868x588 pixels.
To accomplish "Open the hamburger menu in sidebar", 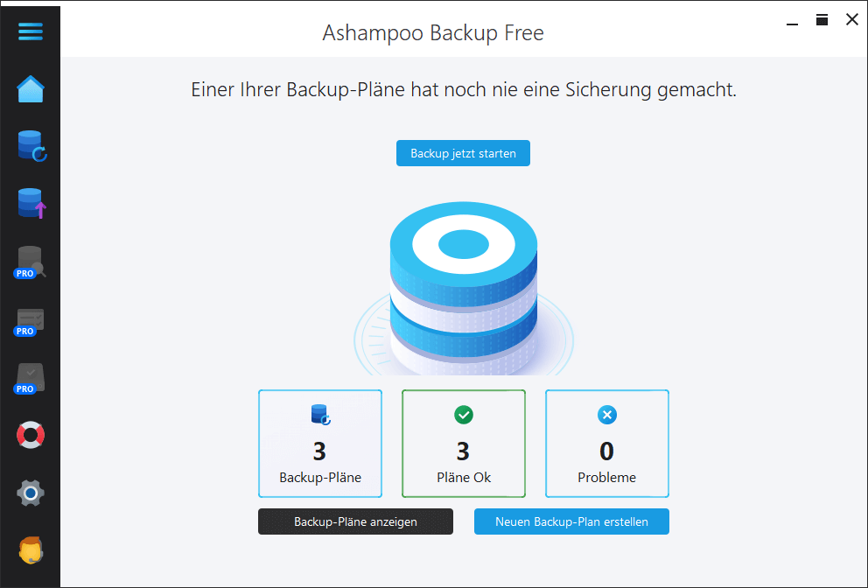I will tap(31, 31).
